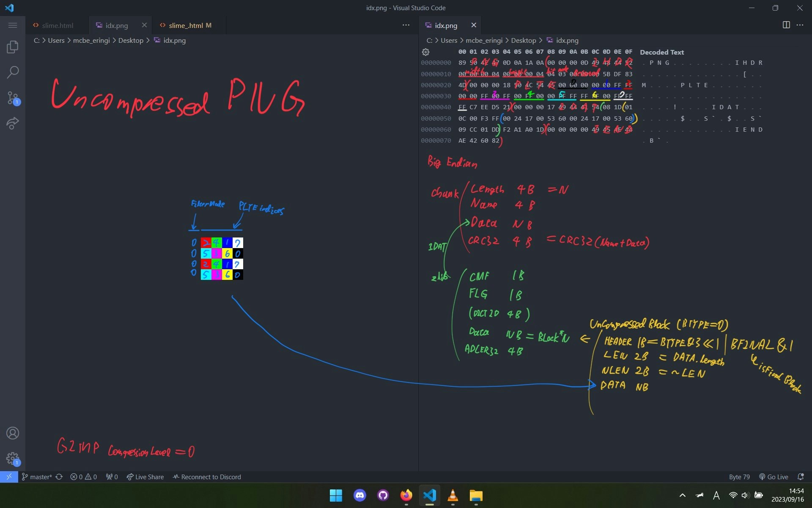The height and width of the screenshot is (508, 812).
Task: Show hidden system tray icons
Action: pos(682,495)
